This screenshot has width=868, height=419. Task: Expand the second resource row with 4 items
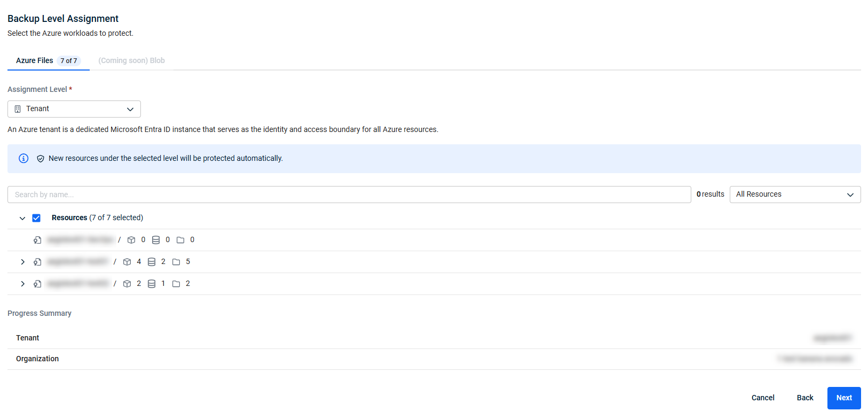[22, 262]
